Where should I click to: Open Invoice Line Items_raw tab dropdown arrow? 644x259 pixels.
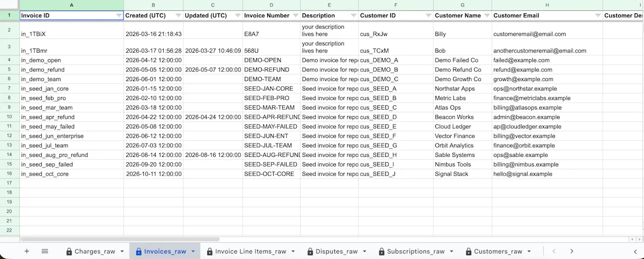293,251
